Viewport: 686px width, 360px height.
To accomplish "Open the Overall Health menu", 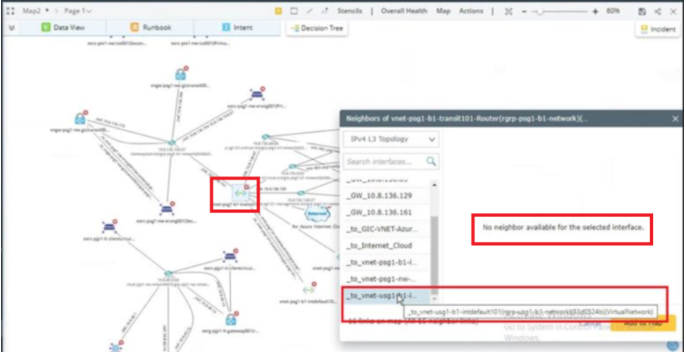I will click(x=404, y=11).
